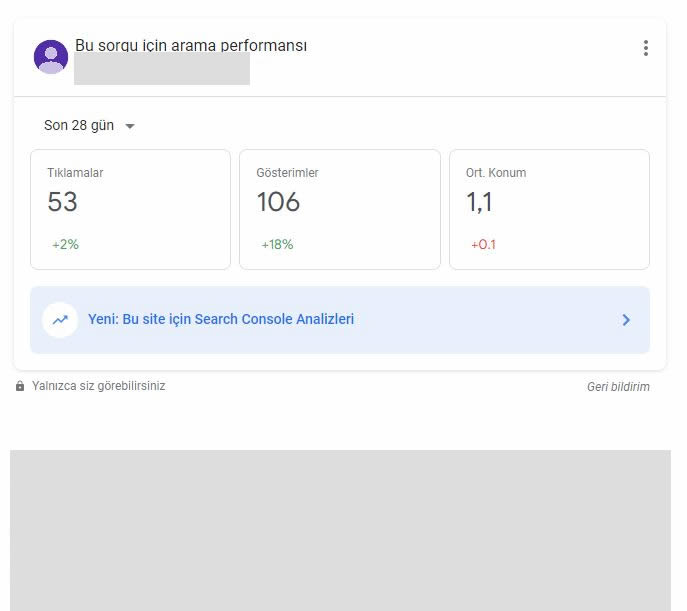This screenshot has width=687, height=611.
Task: Click the +0.1 position change value
Action: [483, 244]
